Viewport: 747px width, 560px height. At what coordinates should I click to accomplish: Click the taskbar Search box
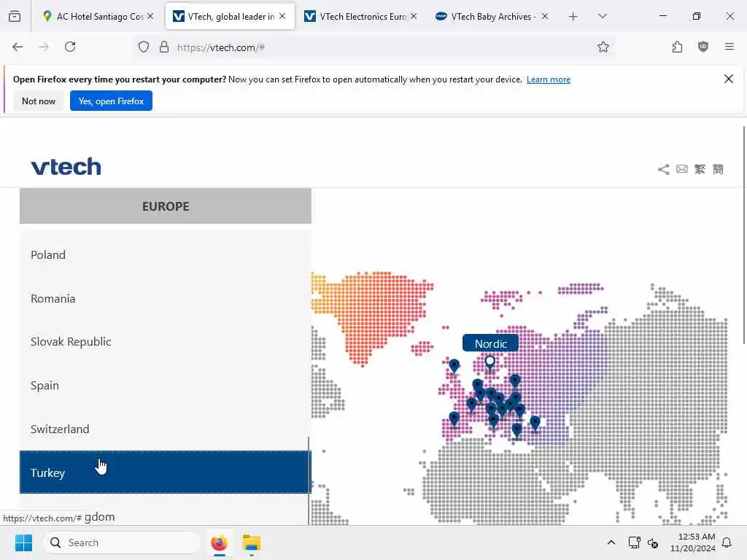[x=122, y=542]
